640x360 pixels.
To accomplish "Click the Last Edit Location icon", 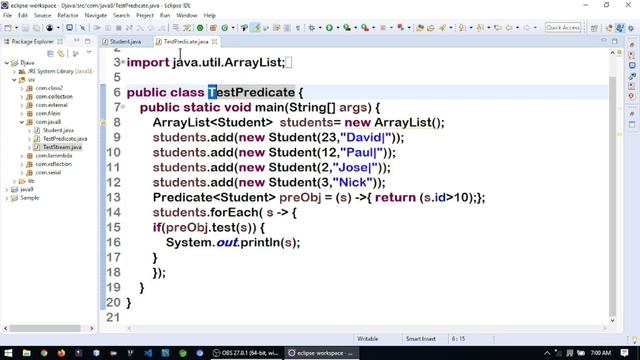I will click(498, 28).
